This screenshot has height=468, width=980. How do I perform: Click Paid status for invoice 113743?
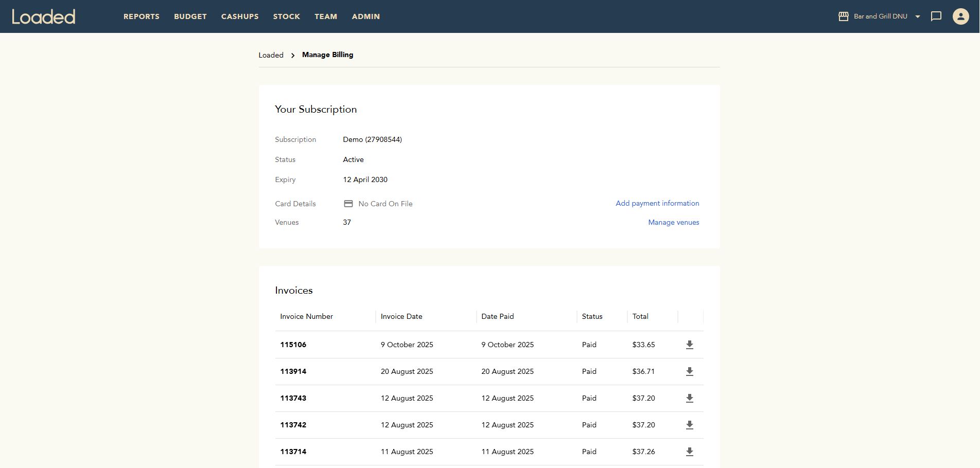[589, 398]
